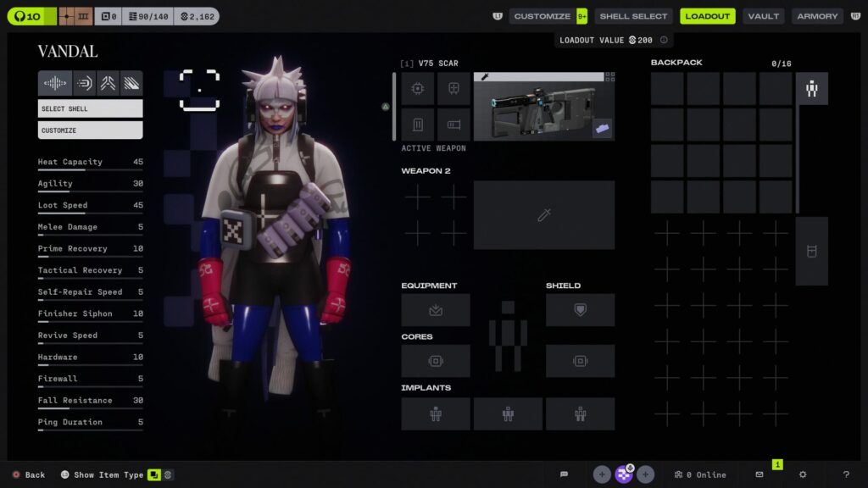Image resolution: width=868 pixels, height=488 pixels.
Task: Click the V75 SCAR weapon thumbnail
Action: pyautogui.click(x=543, y=110)
